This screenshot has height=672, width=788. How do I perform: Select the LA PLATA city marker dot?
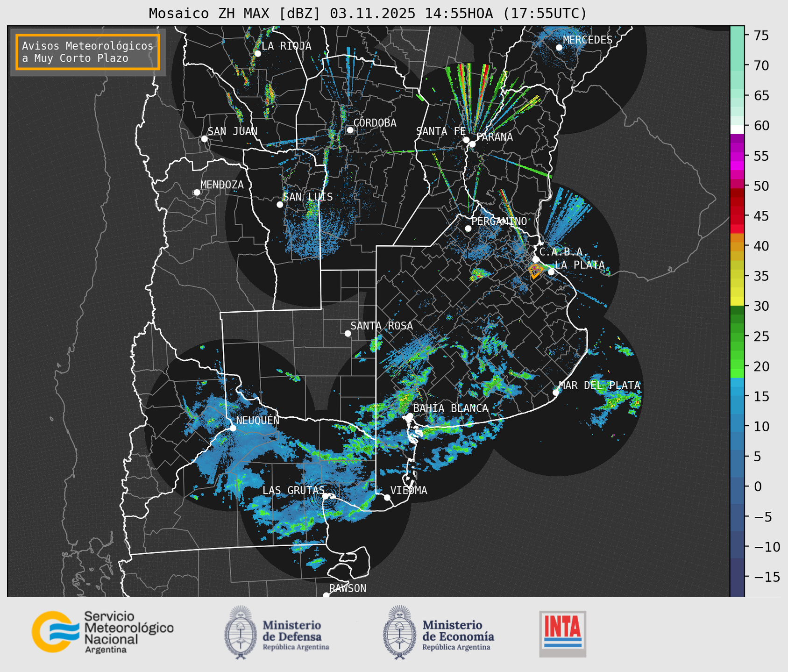pyautogui.click(x=551, y=272)
